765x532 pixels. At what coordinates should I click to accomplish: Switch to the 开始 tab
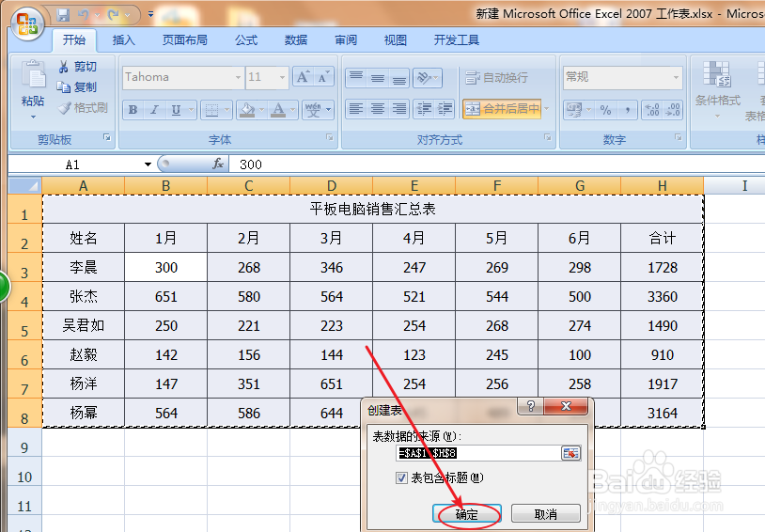[x=74, y=40]
